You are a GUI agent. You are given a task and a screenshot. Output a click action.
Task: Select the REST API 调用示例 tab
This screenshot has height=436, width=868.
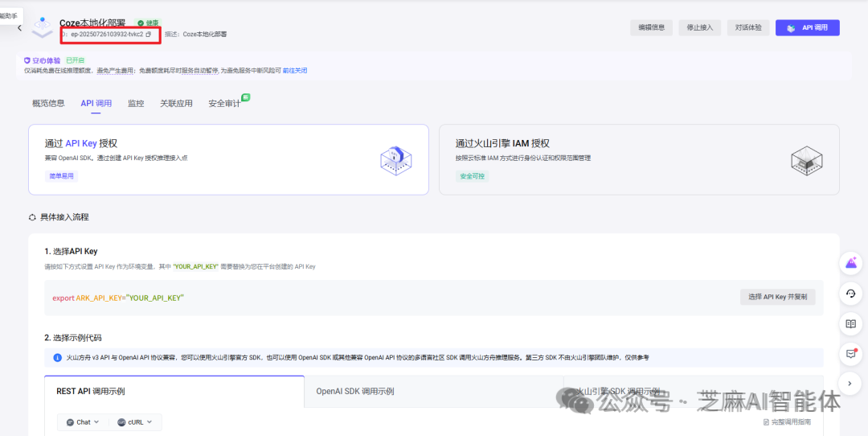pos(174,391)
